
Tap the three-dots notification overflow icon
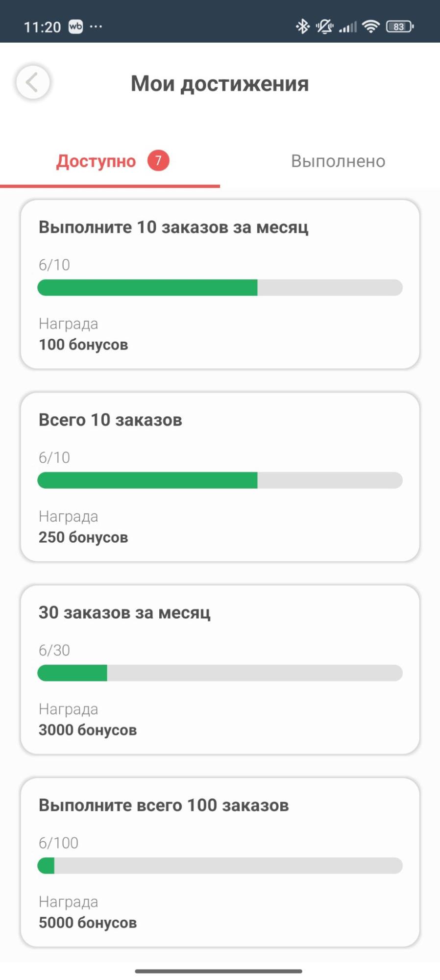click(x=96, y=26)
